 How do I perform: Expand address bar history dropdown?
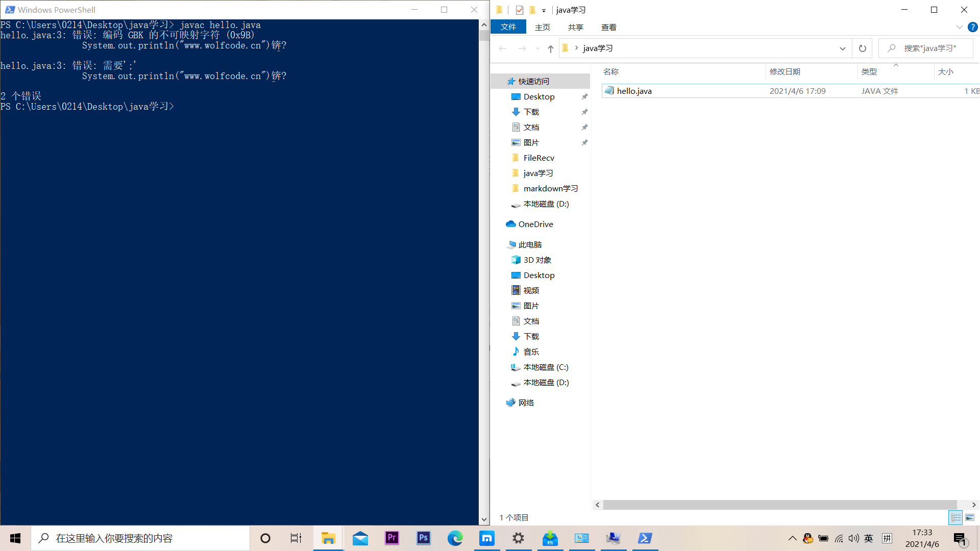[842, 48]
